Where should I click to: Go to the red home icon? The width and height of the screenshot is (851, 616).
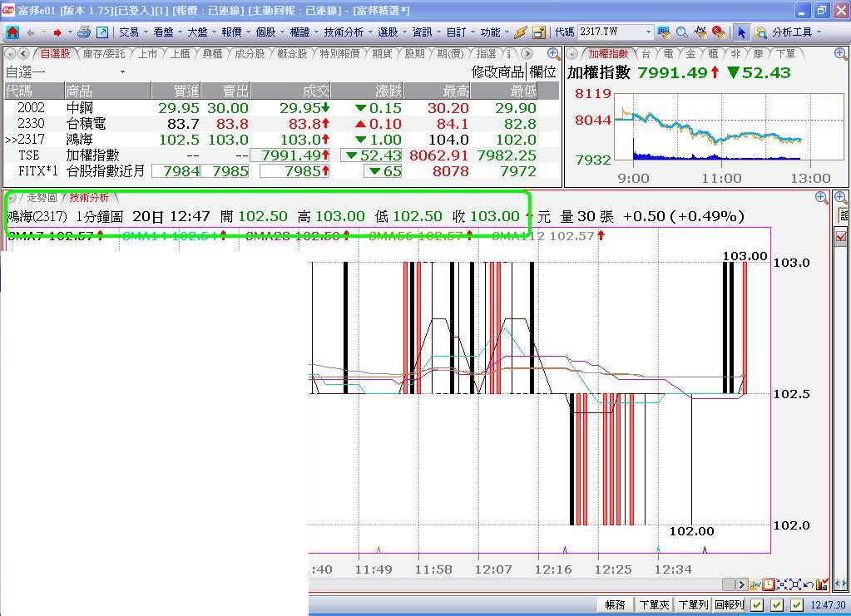[x=12, y=32]
